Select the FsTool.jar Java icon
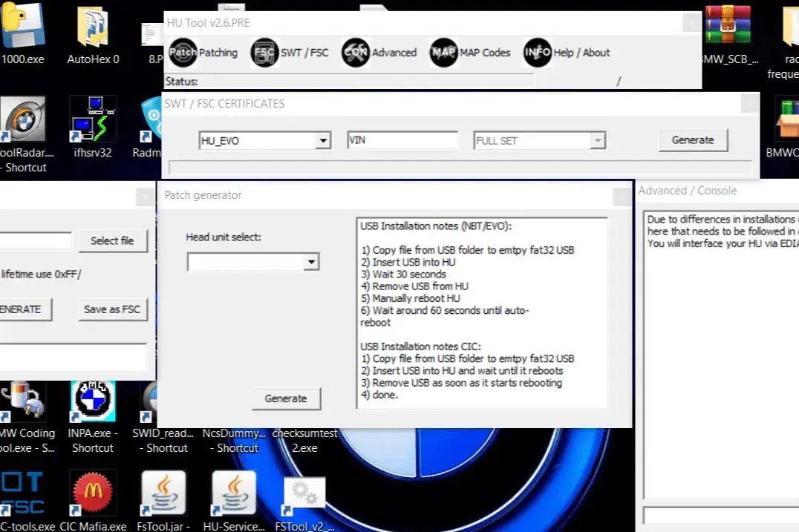 (163, 492)
